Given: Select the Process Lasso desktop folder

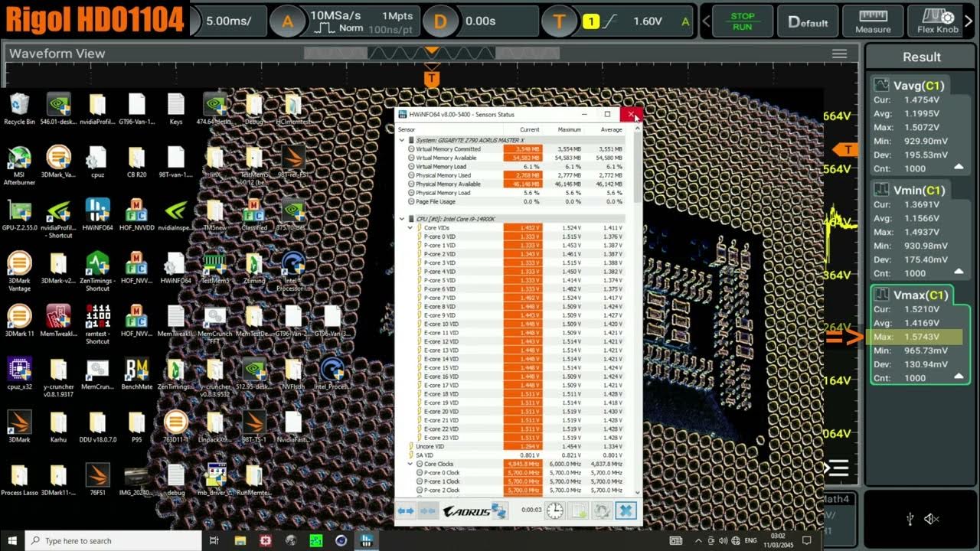Looking at the screenshot, I should pos(20,479).
